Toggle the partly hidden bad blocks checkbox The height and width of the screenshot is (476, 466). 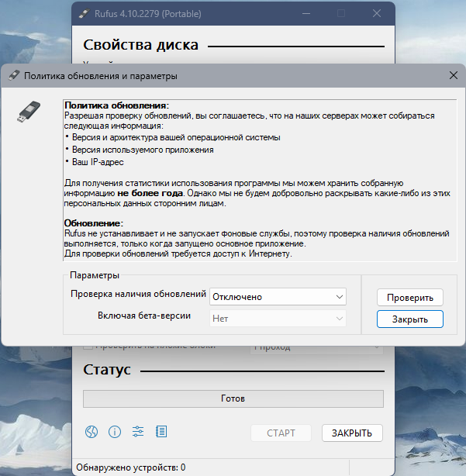(88, 347)
